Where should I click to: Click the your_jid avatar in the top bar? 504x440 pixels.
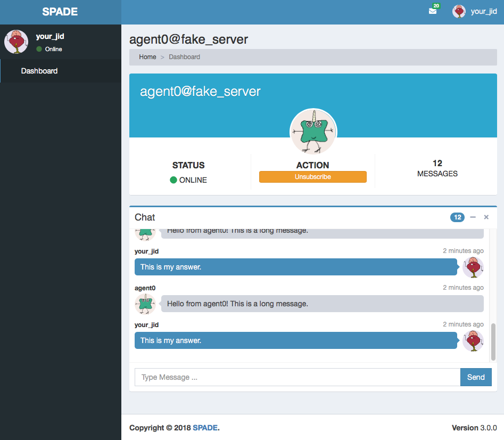[458, 11]
